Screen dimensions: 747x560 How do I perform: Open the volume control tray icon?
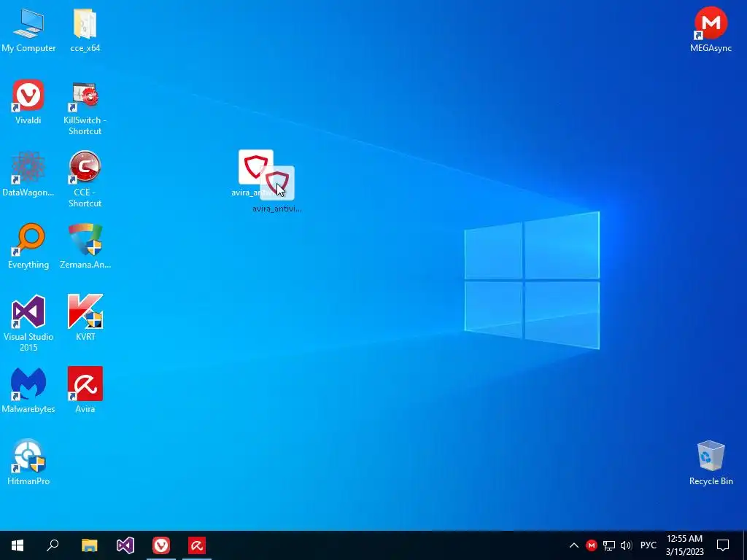click(x=626, y=545)
